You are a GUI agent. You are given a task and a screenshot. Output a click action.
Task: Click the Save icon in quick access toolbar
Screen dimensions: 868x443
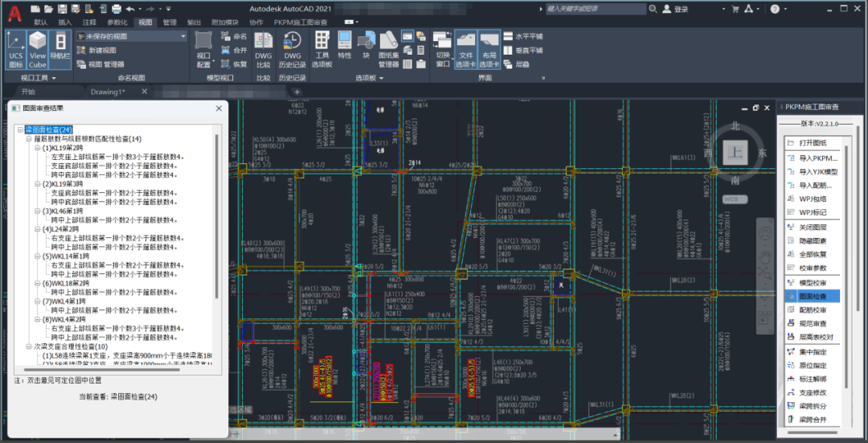coord(63,9)
